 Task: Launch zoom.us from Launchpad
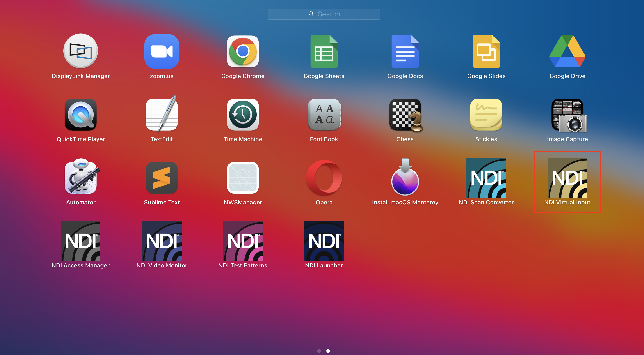162,51
